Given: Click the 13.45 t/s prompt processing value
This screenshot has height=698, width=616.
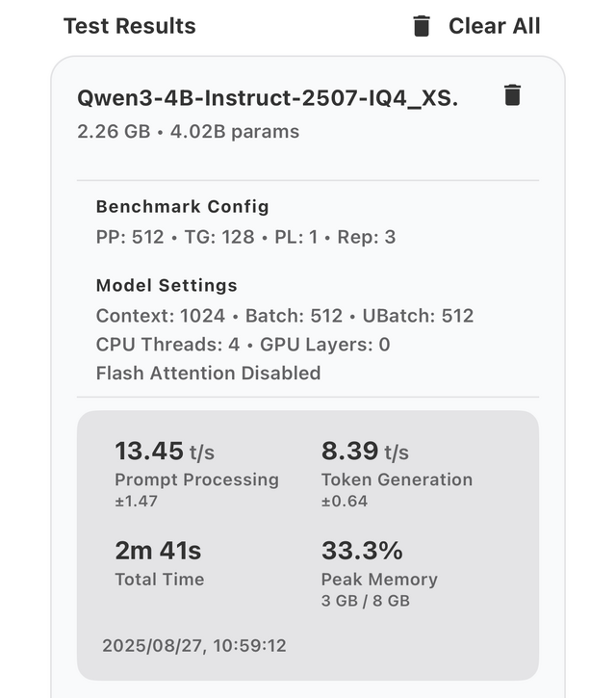Looking at the screenshot, I should coord(164,451).
